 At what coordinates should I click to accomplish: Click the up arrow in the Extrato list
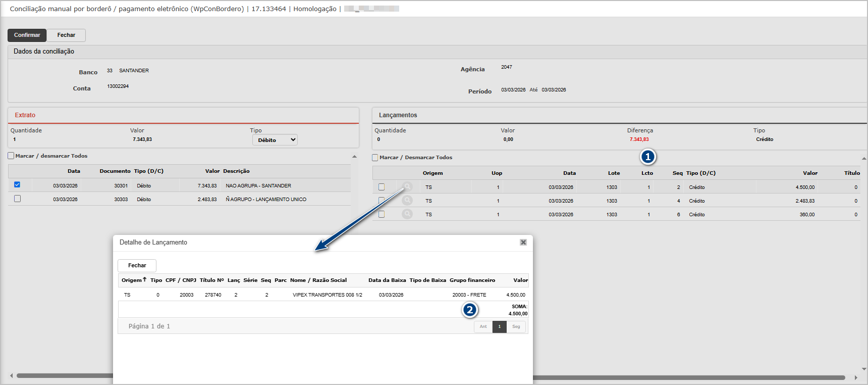[x=354, y=157]
